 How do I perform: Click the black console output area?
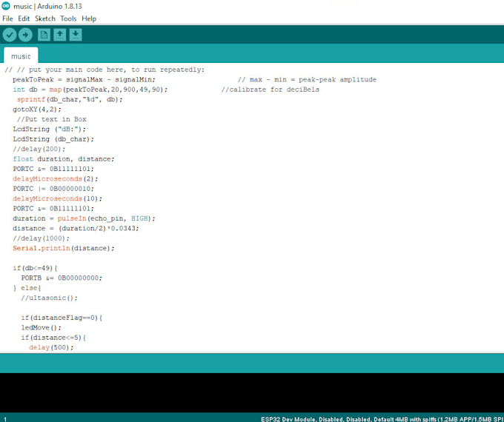(252, 392)
